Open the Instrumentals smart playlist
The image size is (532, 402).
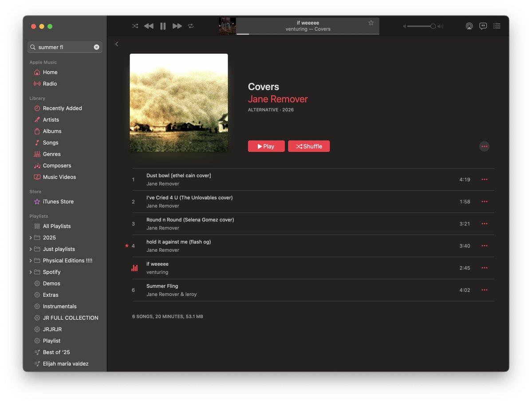pos(60,307)
